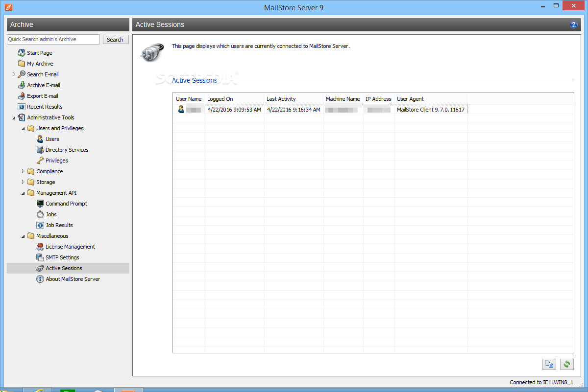The height and width of the screenshot is (392, 588).
Task: Expand the Search E-mail tree node
Action: [14, 74]
